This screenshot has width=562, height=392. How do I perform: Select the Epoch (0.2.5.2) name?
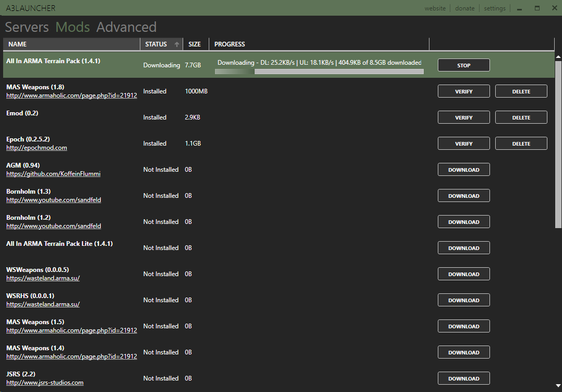pos(28,139)
